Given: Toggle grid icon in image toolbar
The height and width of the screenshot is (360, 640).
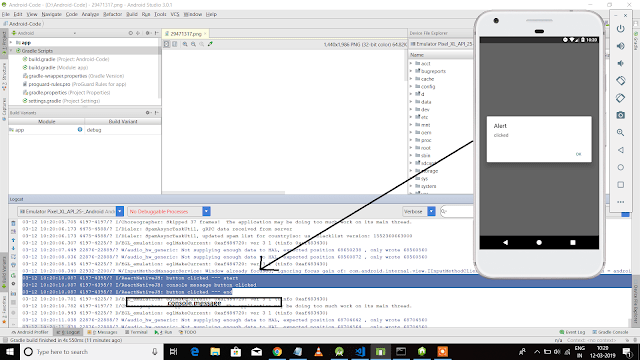Looking at the screenshot, I should tap(175, 44).
